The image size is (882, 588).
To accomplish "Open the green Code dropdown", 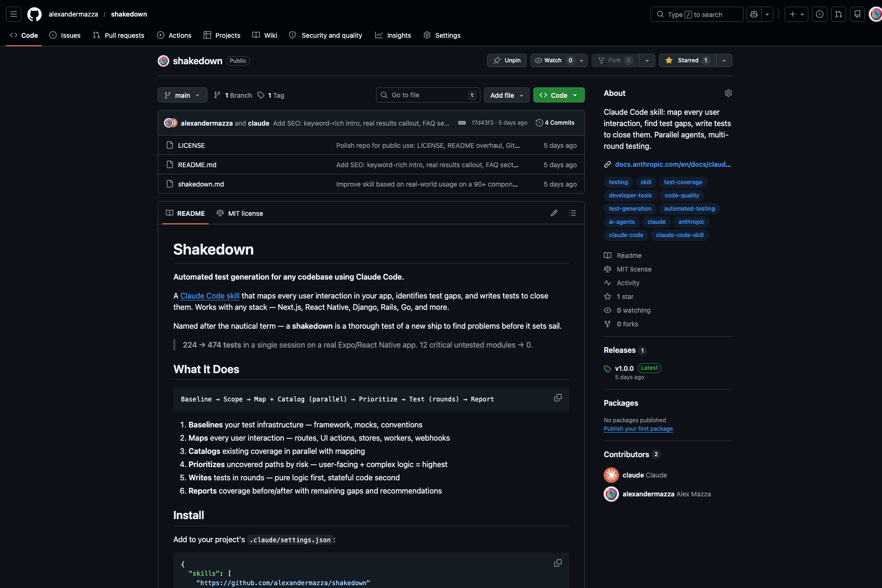I will (559, 95).
